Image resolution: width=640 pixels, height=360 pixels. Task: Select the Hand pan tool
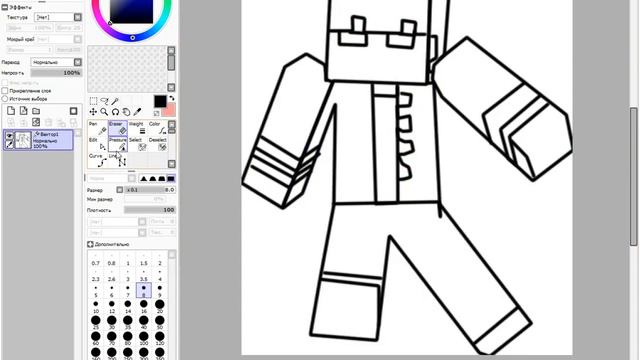point(126,112)
